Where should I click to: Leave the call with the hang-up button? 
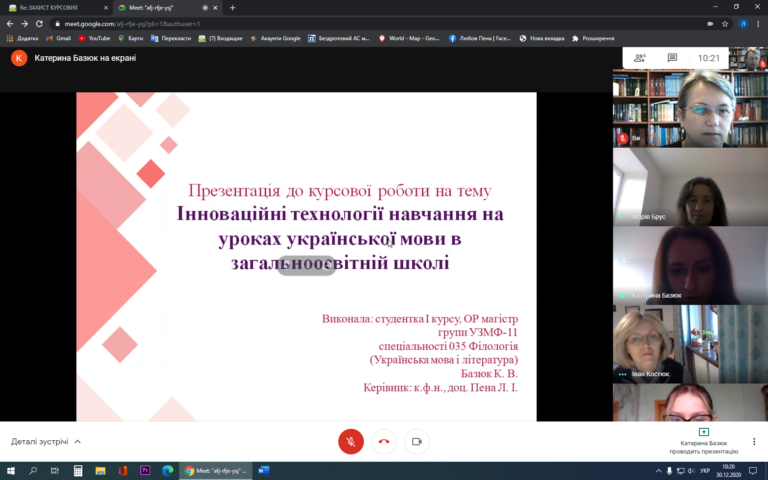384,441
